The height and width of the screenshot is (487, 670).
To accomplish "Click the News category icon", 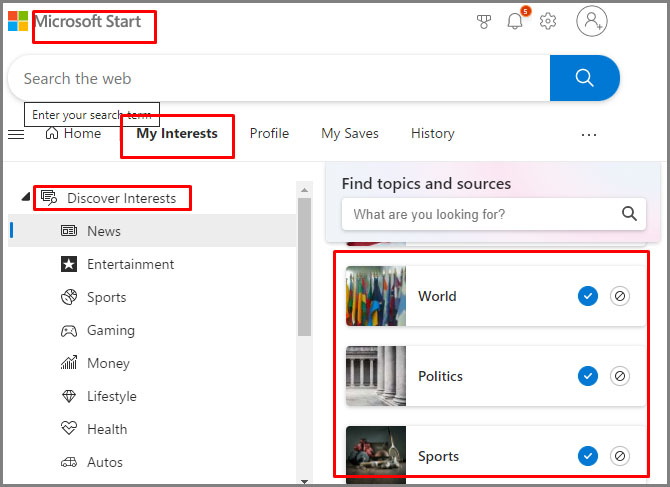I will coord(69,231).
